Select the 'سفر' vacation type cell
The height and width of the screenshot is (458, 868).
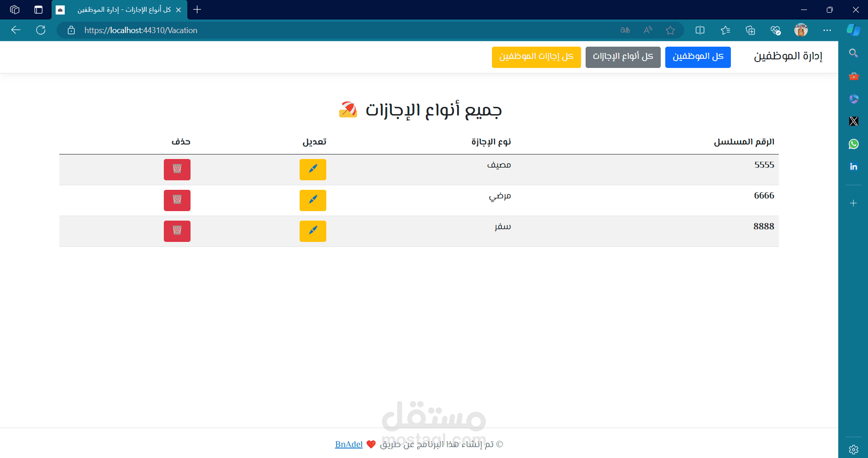point(503,227)
